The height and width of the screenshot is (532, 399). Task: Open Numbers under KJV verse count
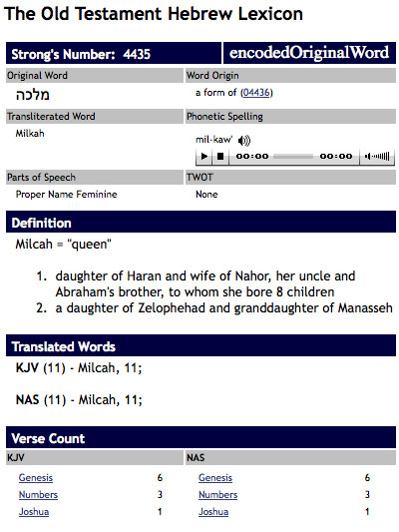tap(38, 495)
